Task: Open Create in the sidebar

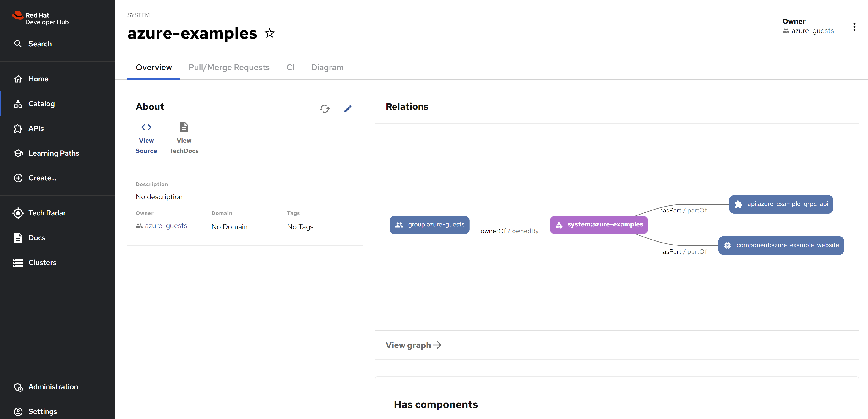Action: coord(42,178)
